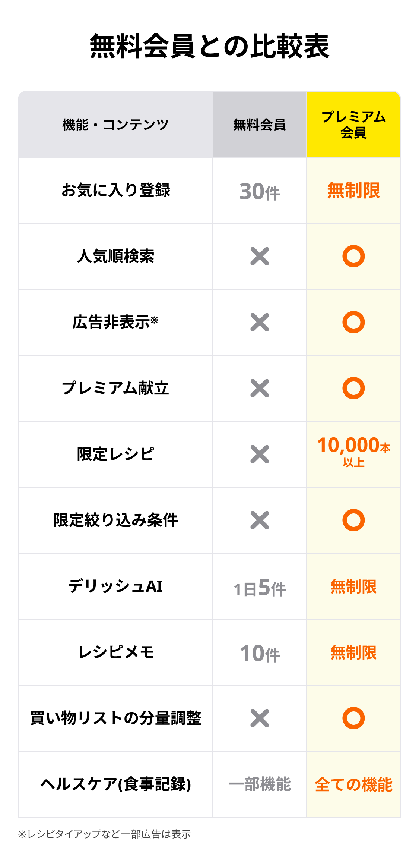The image size is (419, 868).
Task: Click 無制限 in the デリッシュAI row
Action: click(x=353, y=586)
